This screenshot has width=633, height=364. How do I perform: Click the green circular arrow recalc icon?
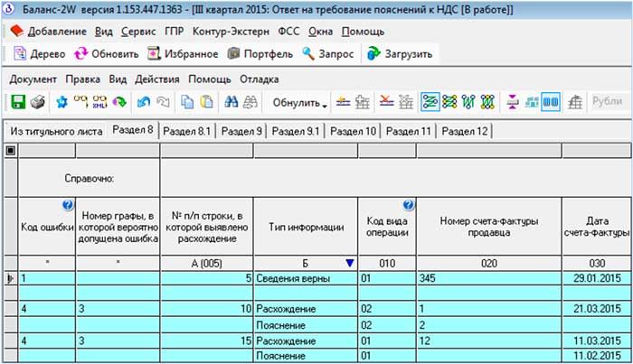point(119,102)
